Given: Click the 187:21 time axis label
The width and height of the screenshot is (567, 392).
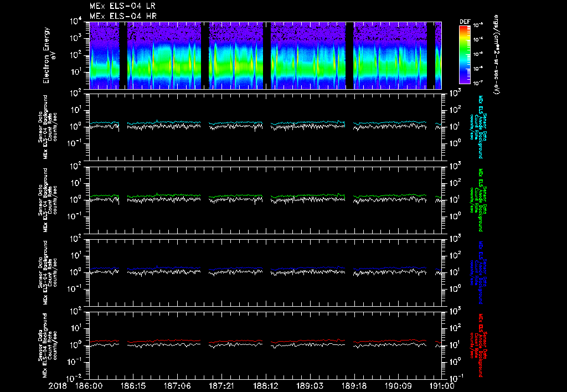Looking at the screenshot, I should (221, 386).
